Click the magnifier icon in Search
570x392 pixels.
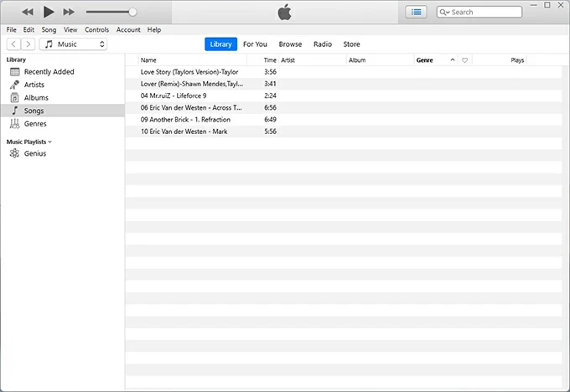(443, 13)
